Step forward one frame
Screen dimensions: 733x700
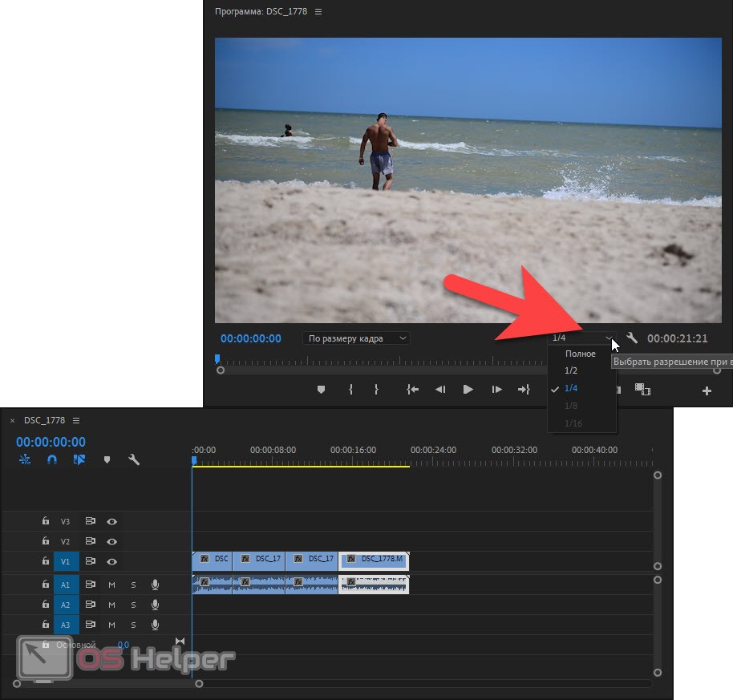point(496,390)
